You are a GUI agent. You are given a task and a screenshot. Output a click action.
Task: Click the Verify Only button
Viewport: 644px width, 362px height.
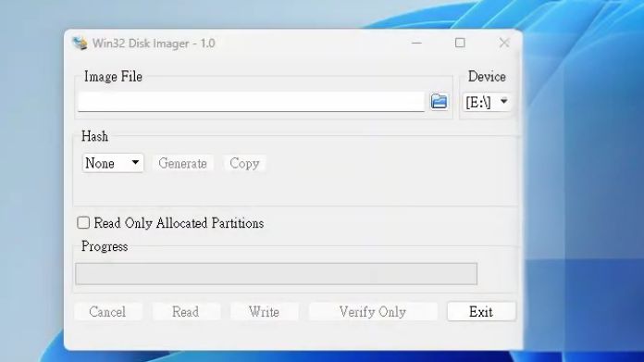[x=373, y=311]
